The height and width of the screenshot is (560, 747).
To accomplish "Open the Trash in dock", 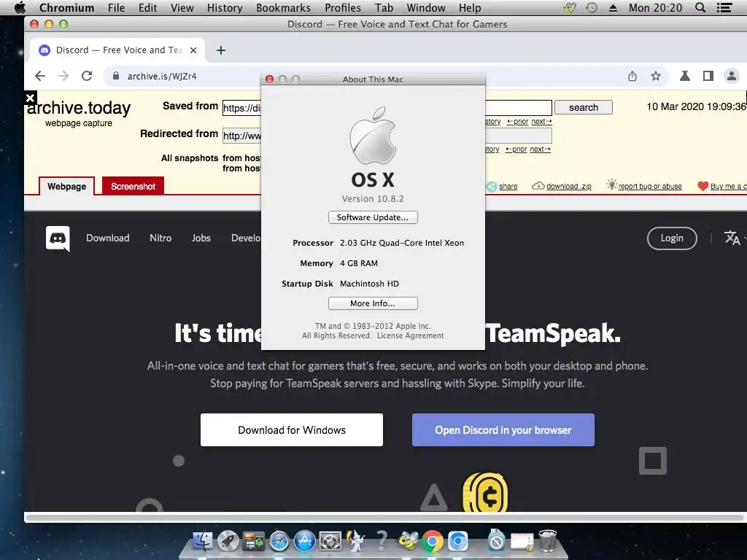I will [547, 540].
